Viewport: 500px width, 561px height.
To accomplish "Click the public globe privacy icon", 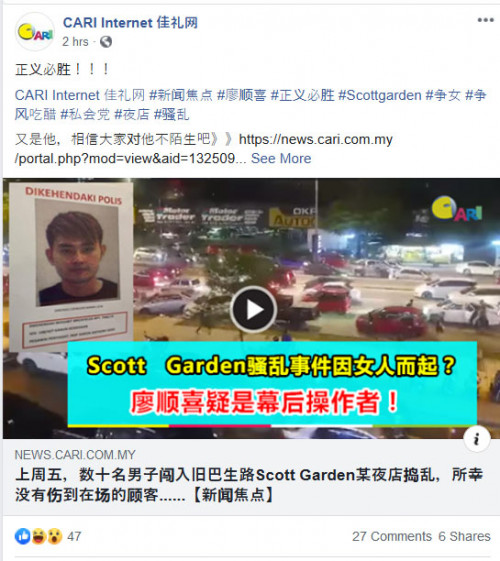I will coord(106,42).
